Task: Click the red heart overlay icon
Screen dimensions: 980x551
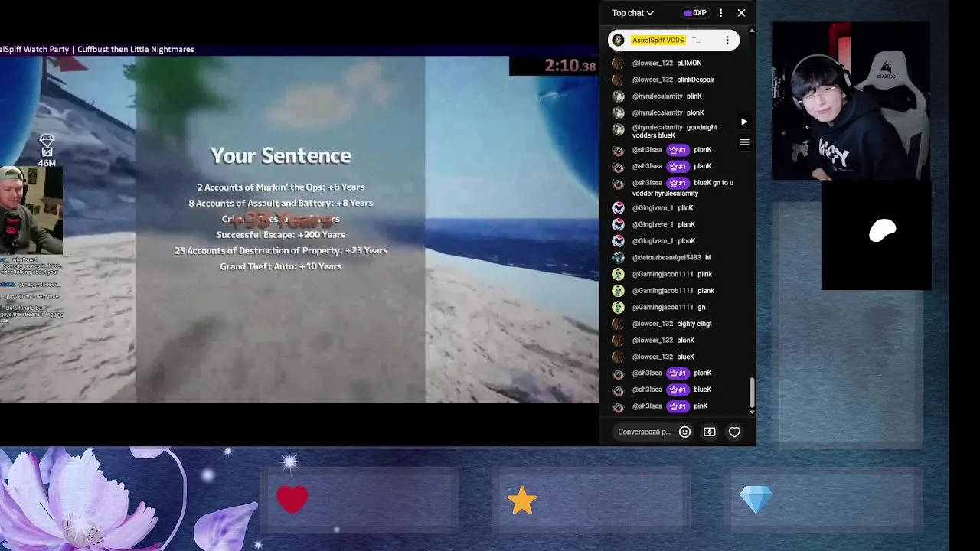Action: click(x=292, y=500)
